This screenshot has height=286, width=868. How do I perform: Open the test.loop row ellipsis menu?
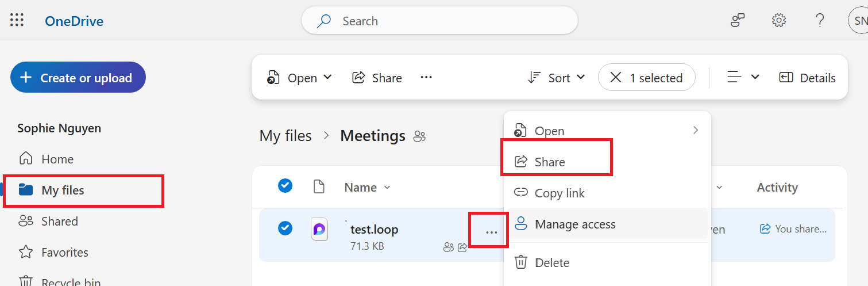tap(491, 232)
